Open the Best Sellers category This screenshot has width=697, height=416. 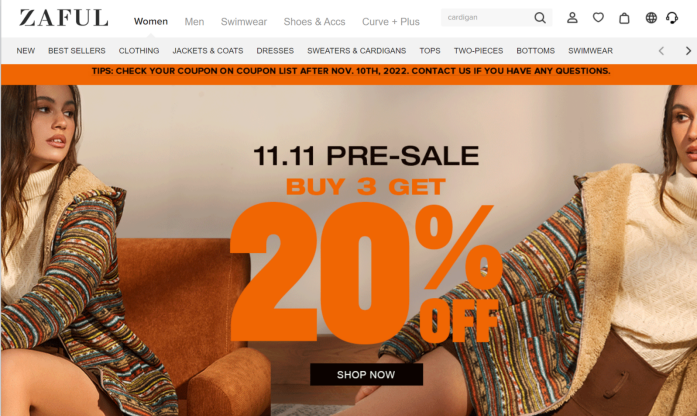pos(76,51)
